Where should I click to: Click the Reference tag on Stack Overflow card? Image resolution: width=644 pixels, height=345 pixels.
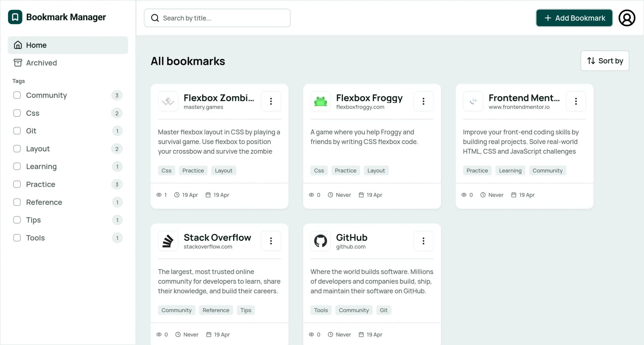(216, 310)
